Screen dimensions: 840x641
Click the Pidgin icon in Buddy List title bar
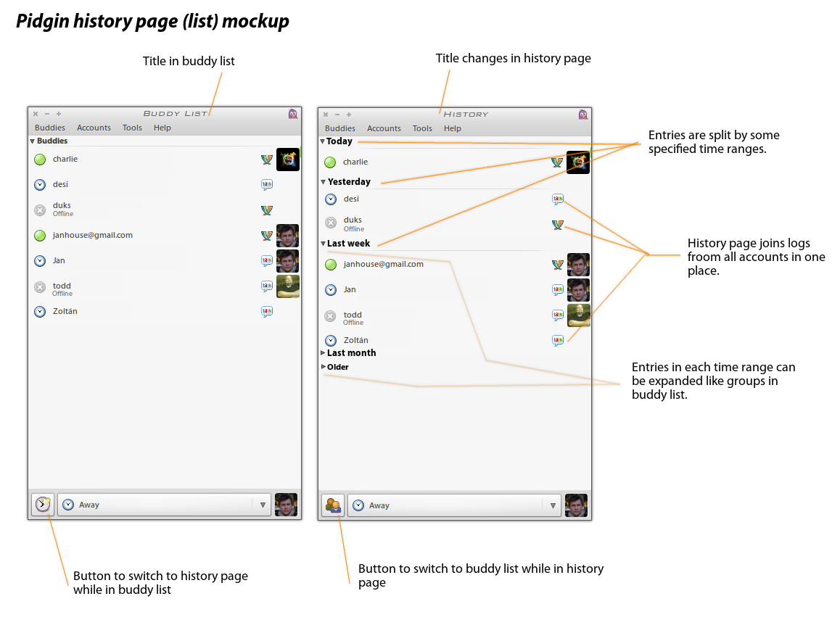coord(292,114)
